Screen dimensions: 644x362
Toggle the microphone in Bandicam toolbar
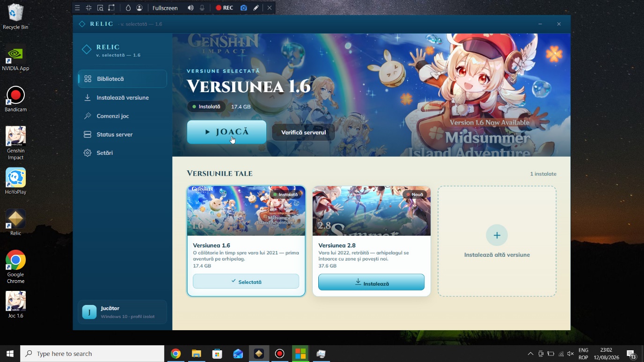coord(202,8)
